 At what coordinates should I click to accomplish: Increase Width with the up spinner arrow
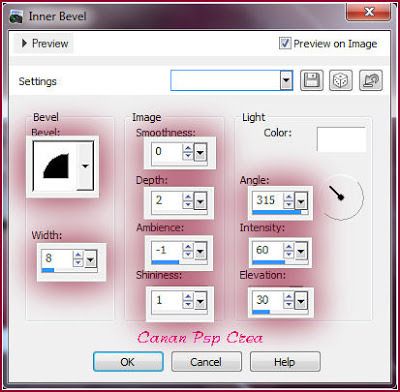78,255
